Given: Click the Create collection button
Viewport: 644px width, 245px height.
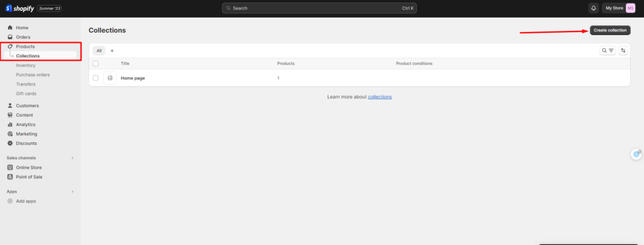Looking at the screenshot, I should pyautogui.click(x=610, y=30).
